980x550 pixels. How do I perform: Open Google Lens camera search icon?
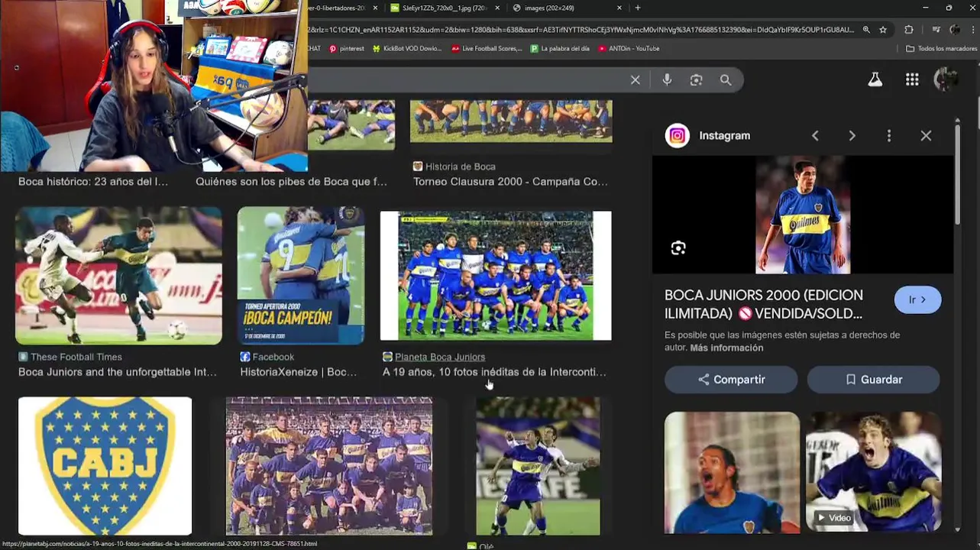[696, 79]
